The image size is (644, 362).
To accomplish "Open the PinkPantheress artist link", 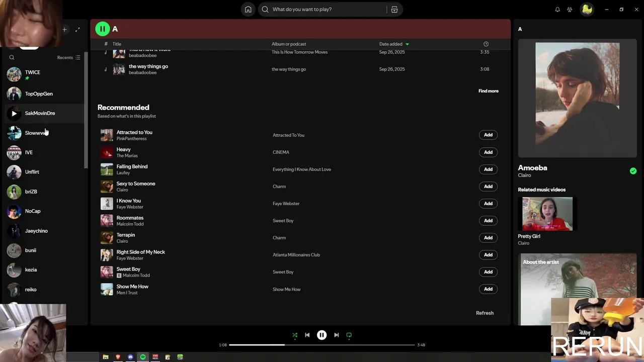I will point(131,138).
